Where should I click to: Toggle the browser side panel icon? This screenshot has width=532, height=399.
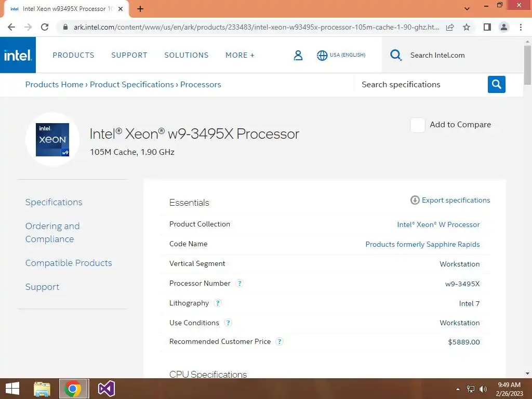point(487,27)
